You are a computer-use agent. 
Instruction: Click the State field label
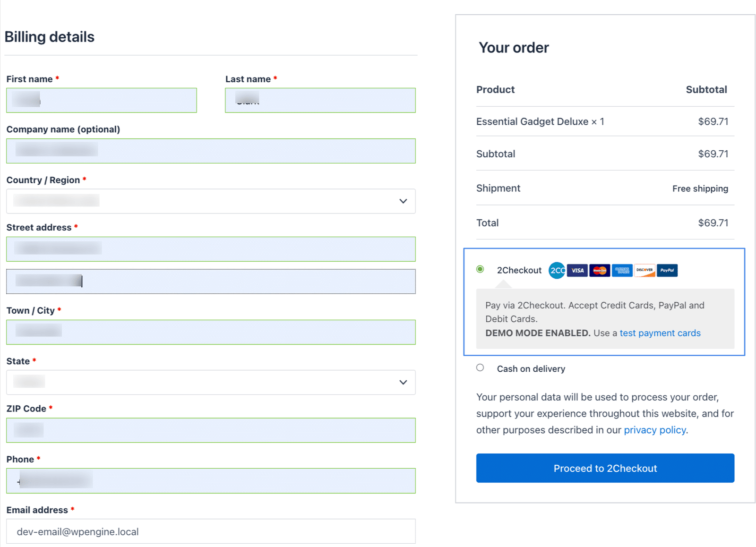coord(18,361)
